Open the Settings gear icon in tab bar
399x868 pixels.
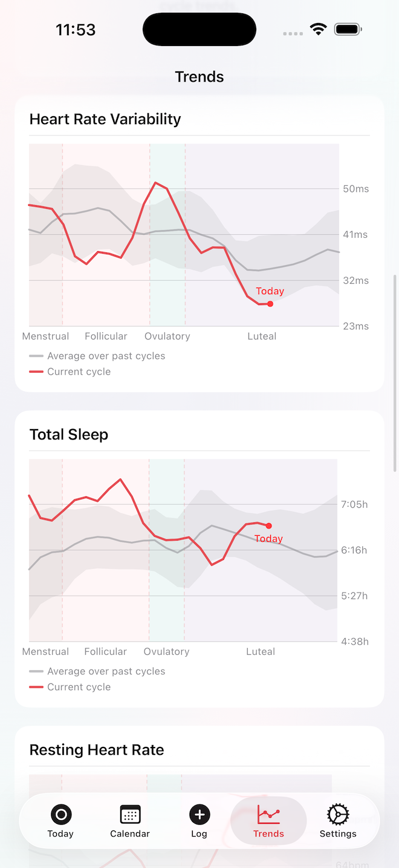337,815
